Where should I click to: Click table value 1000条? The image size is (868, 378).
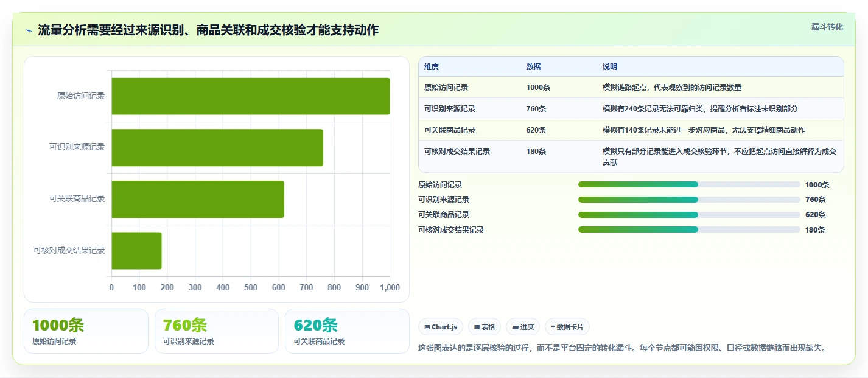coord(538,88)
